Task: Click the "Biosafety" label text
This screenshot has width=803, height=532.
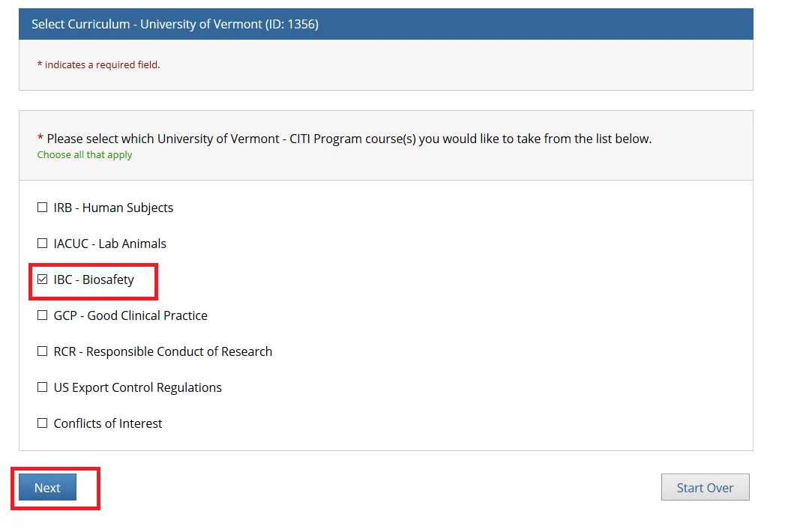Action: (x=108, y=279)
